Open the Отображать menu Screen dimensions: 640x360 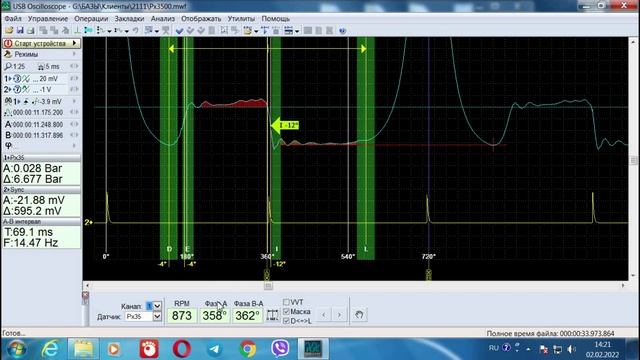(x=201, y=19)
